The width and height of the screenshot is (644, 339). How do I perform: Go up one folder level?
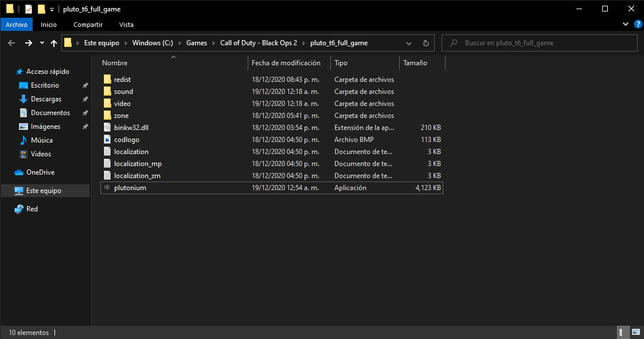click(x=54, y=43)
